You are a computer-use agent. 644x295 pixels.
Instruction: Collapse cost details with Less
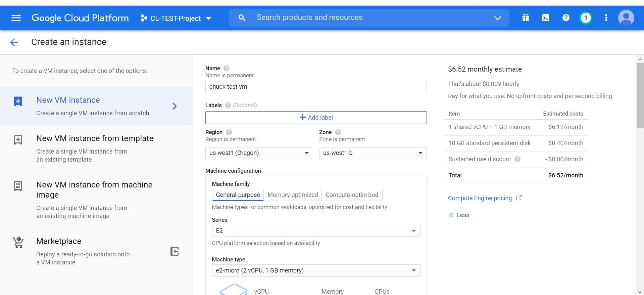459,215
